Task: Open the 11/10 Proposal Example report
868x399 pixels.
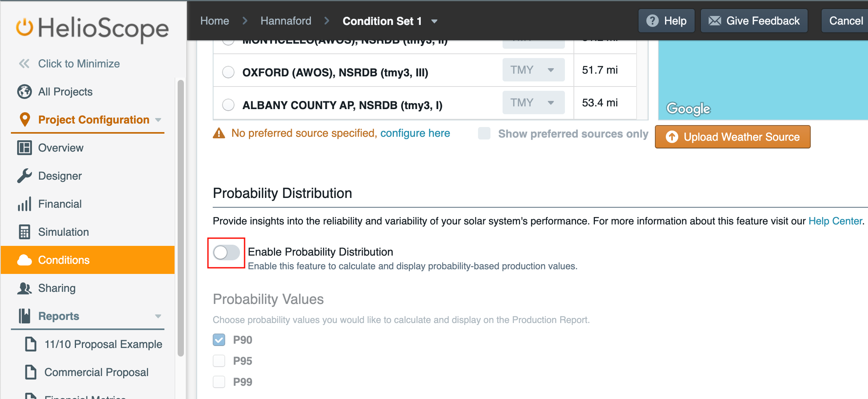Action: (103, 344)
